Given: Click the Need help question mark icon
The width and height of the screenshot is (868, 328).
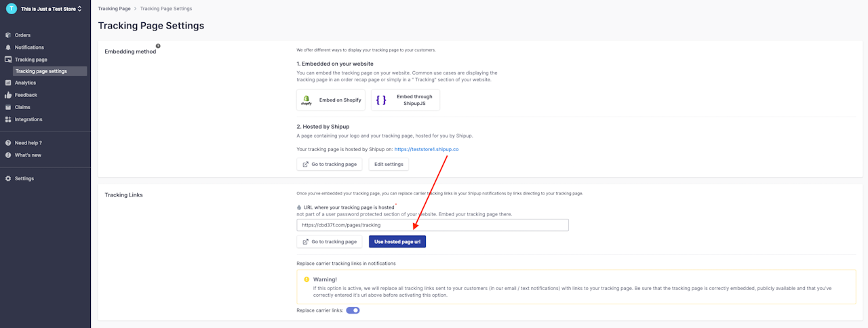Looking at the screenshot, I should (8, 143).
